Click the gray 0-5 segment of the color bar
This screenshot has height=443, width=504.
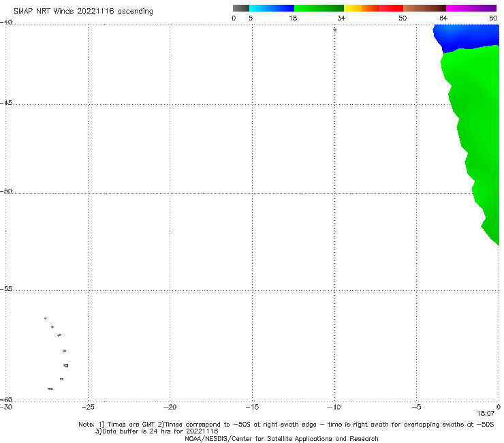241,8
